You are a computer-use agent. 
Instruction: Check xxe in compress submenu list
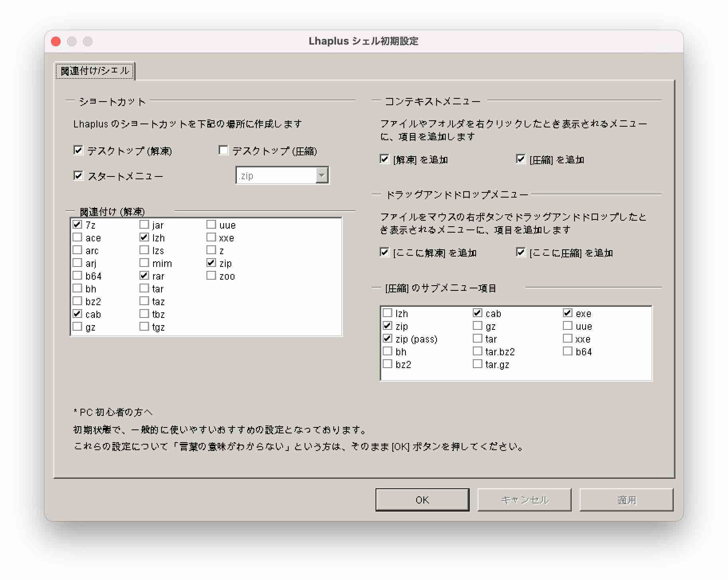click(568, 339)
